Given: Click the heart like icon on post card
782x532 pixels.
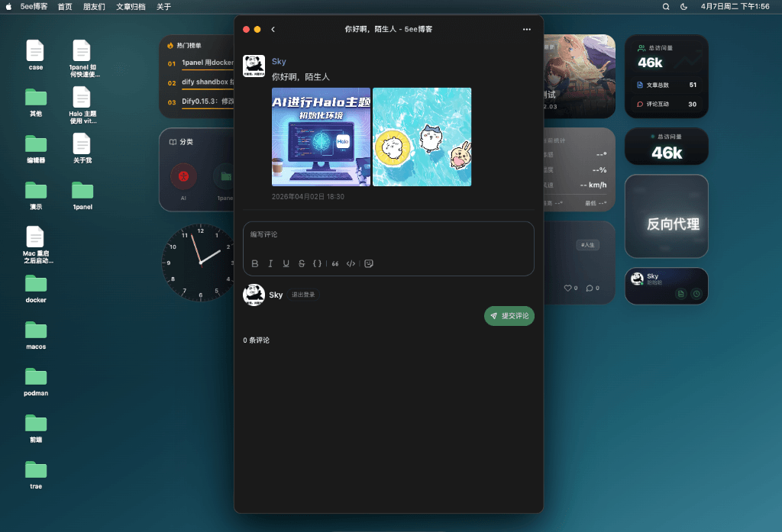Looking at the screenshot, I should coord(567,288).
